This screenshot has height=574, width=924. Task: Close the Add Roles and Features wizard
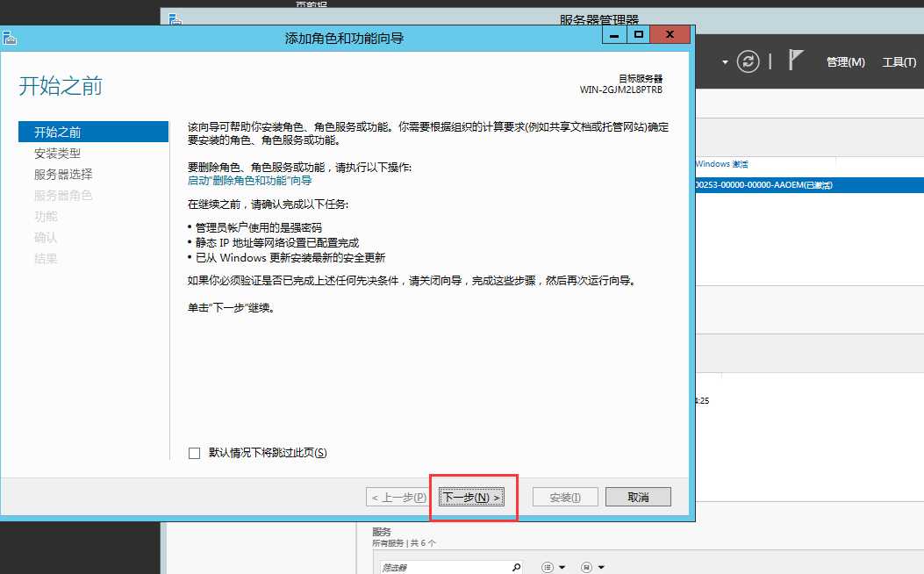point(670,35)
